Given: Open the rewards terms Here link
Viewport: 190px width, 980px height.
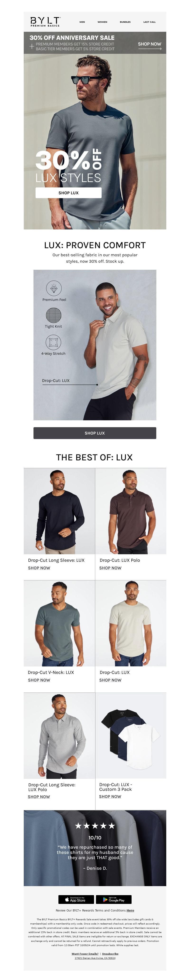Looking at the screenshot, I should pyautogui.click(x=130, y=910).
